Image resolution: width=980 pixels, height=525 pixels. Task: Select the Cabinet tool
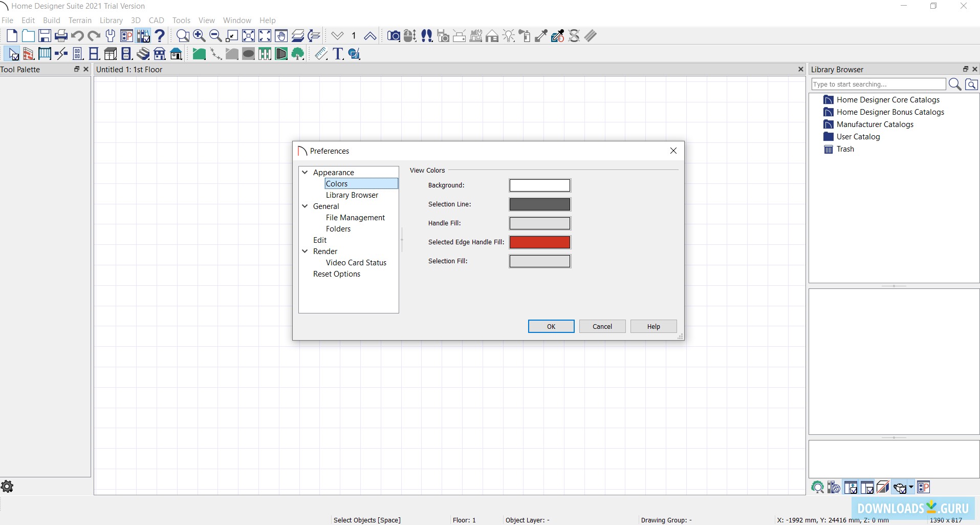[111, 54]
